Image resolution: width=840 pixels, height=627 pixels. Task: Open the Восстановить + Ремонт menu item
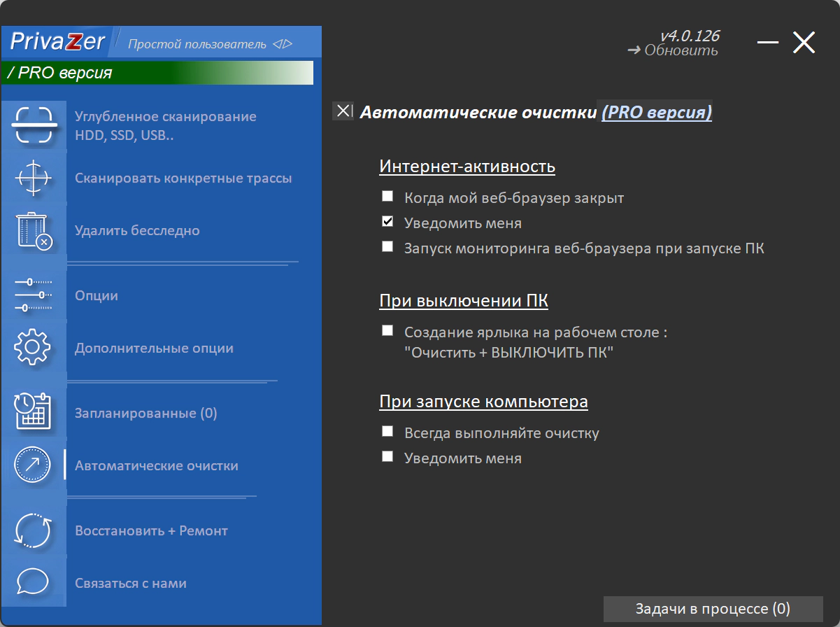(x=151, y=531)
